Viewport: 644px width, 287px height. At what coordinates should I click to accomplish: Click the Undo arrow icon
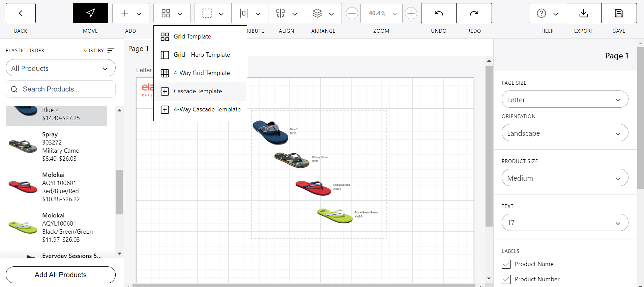click(439, 13)
